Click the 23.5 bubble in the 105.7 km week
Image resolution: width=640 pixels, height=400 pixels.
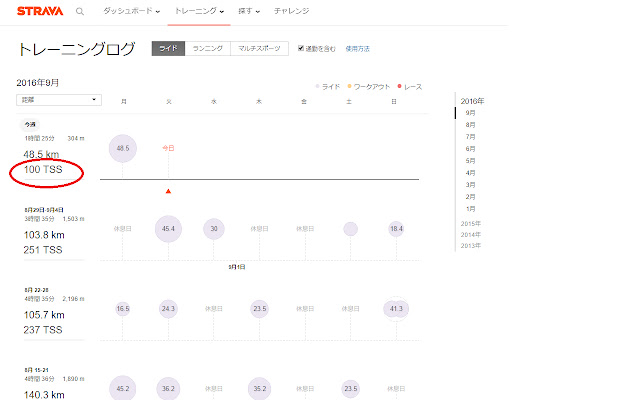(x=260, y=309)
